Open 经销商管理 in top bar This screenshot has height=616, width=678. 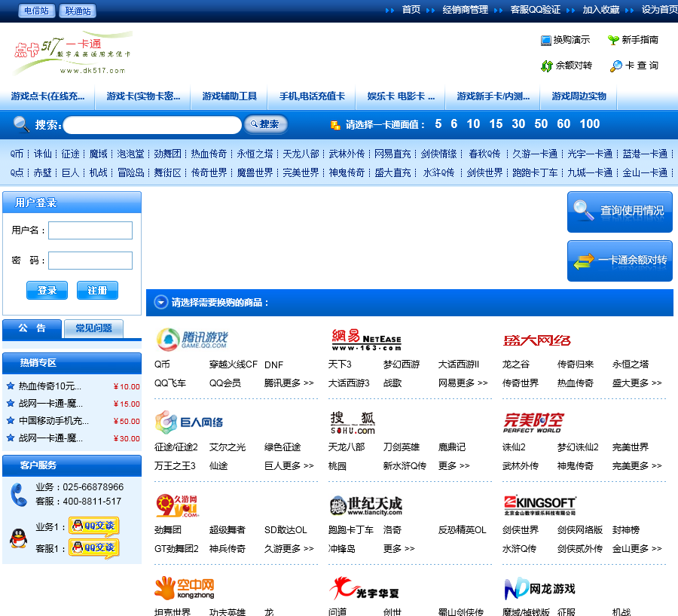(x=466, y=10)
